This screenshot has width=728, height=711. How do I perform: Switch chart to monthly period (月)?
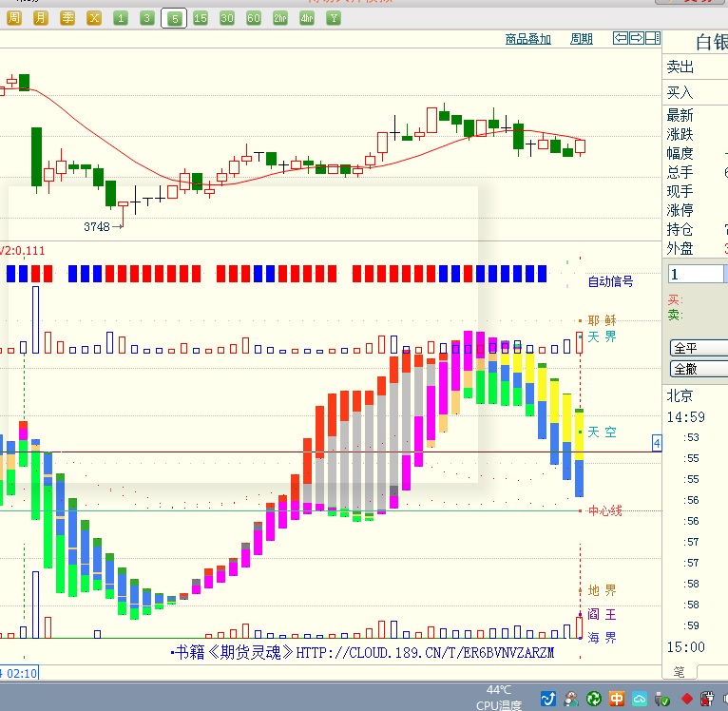[x=41, y=18]
